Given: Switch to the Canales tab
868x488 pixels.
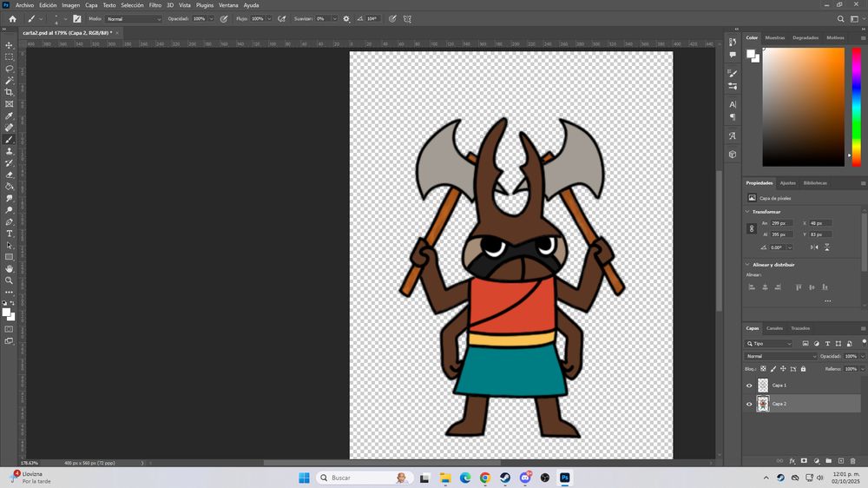Looking at the screenshot, I should 773,328.
